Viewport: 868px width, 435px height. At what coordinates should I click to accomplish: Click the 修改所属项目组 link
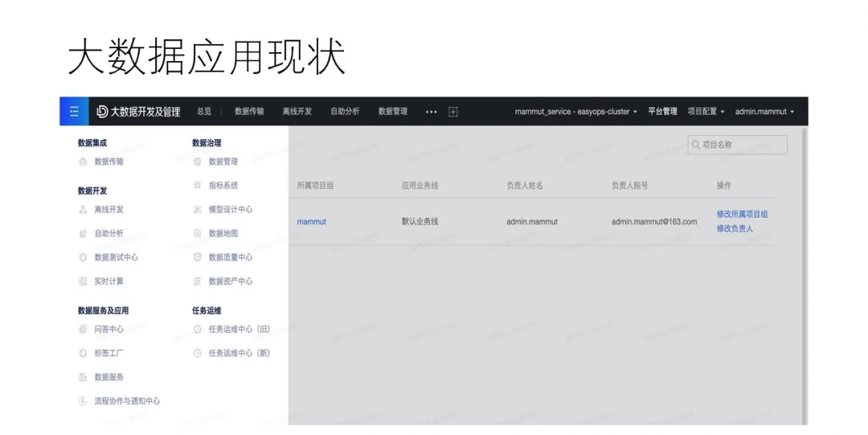(x=742, y=215)
